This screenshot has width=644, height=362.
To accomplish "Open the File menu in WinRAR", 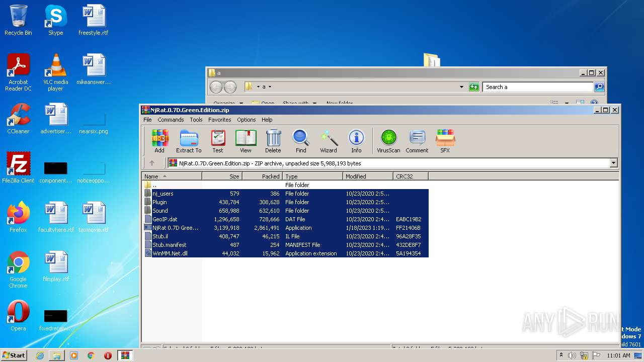I will [147, 120].
